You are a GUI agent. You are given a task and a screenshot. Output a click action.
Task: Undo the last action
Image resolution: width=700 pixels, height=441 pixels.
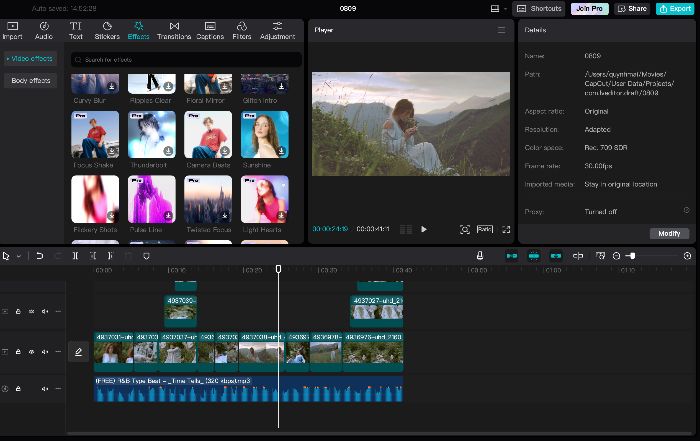point(40,256)
